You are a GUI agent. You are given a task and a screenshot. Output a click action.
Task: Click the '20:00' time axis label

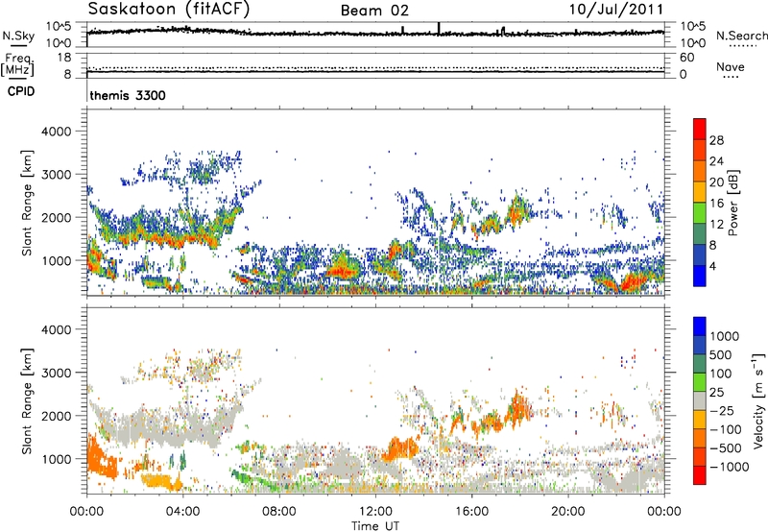point(567,512)
